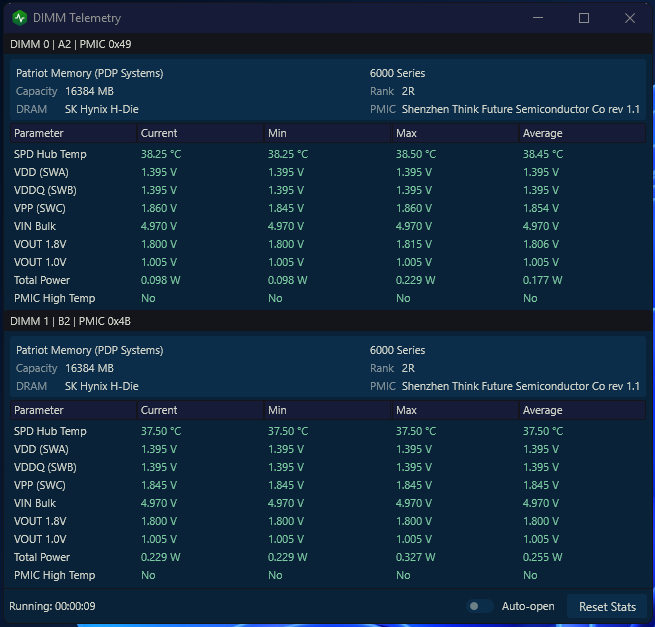
Task: Select the VOUT 1.8V row label in DIMM 1
Action: 40,521
